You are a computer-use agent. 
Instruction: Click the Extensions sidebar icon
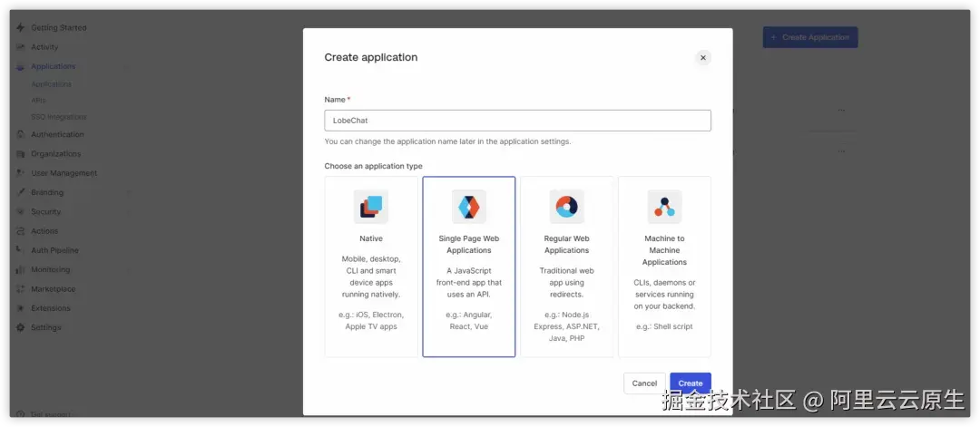21,307
